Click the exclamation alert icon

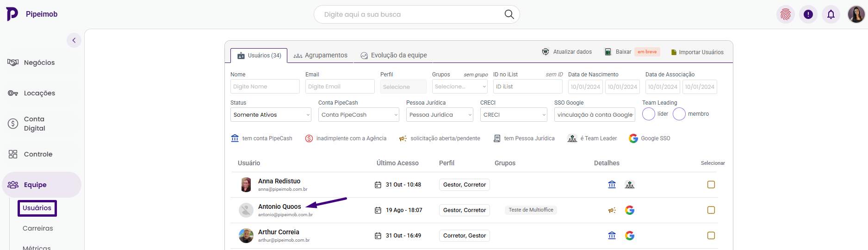[808, 14]
